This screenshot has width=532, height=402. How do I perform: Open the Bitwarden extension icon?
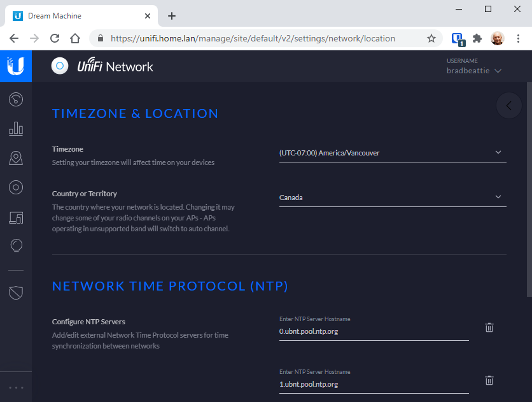coord(458,39)
